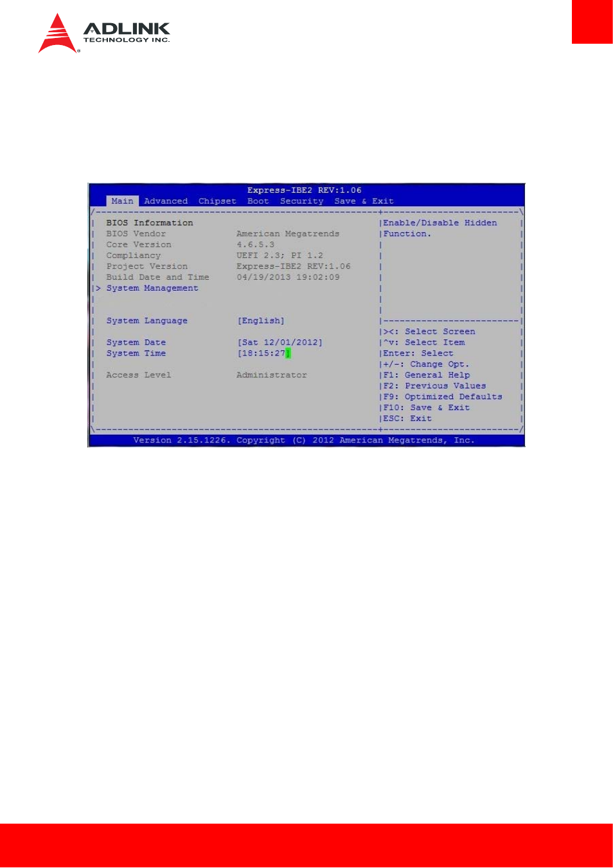Expand the System Management submenu
The image size is (613, 868).
point(152,288)
